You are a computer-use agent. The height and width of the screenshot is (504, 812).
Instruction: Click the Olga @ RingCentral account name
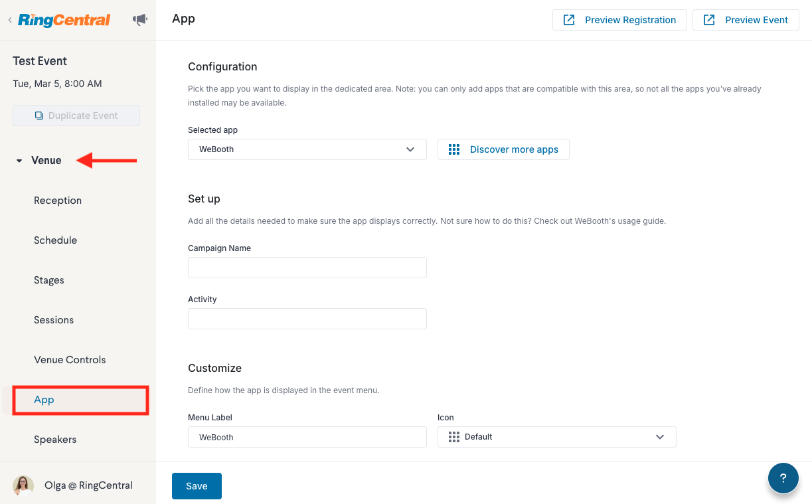[x=88, y=485]
